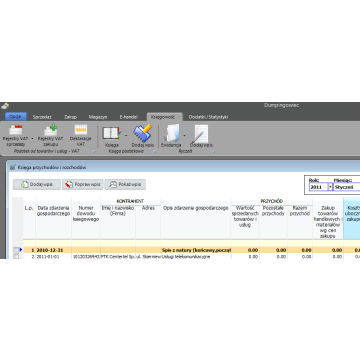Click Dodaj wpis in Księga podatkowa group
360x360 pixels.
click(x=143, y=136)
